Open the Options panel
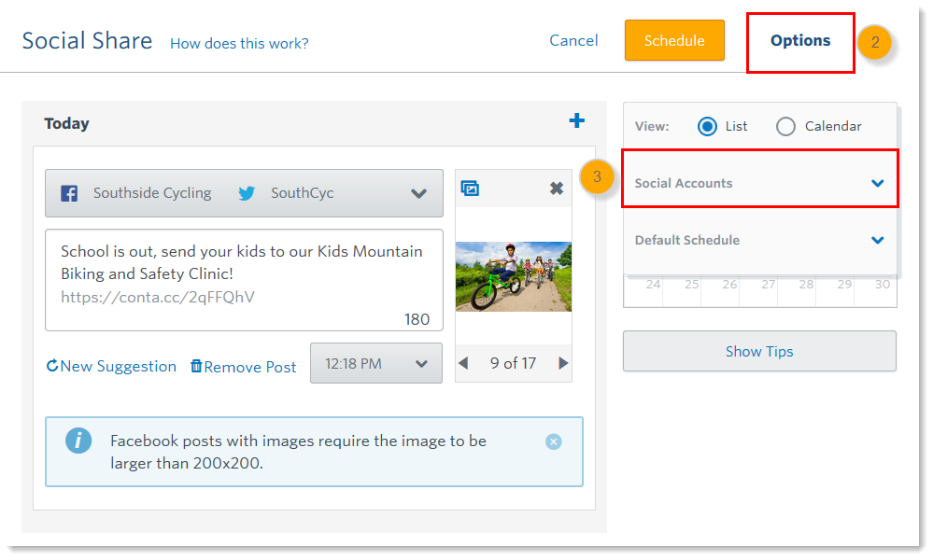The width and height of the screenshot is (933, 560). pyautogui.click(x=799, y=40)
